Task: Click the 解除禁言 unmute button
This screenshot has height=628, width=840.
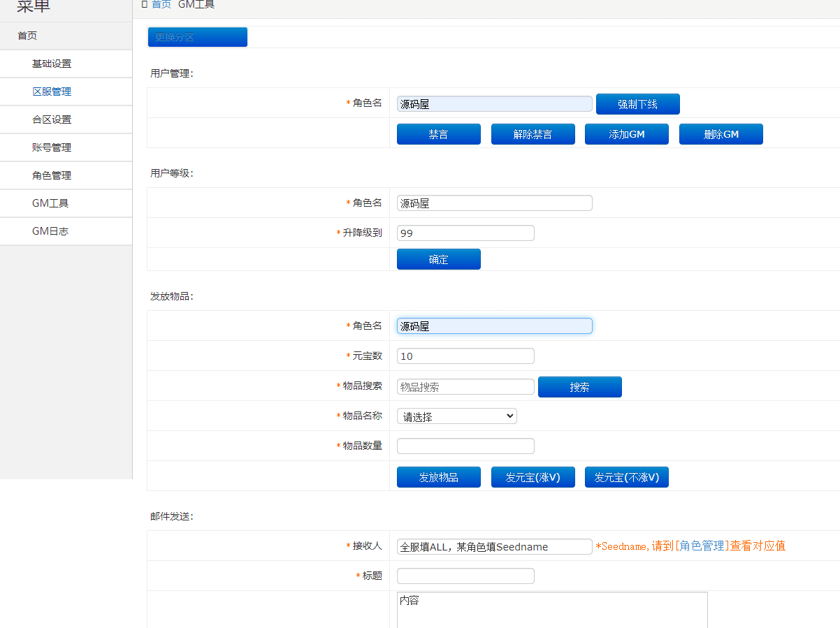Action: 533,133
